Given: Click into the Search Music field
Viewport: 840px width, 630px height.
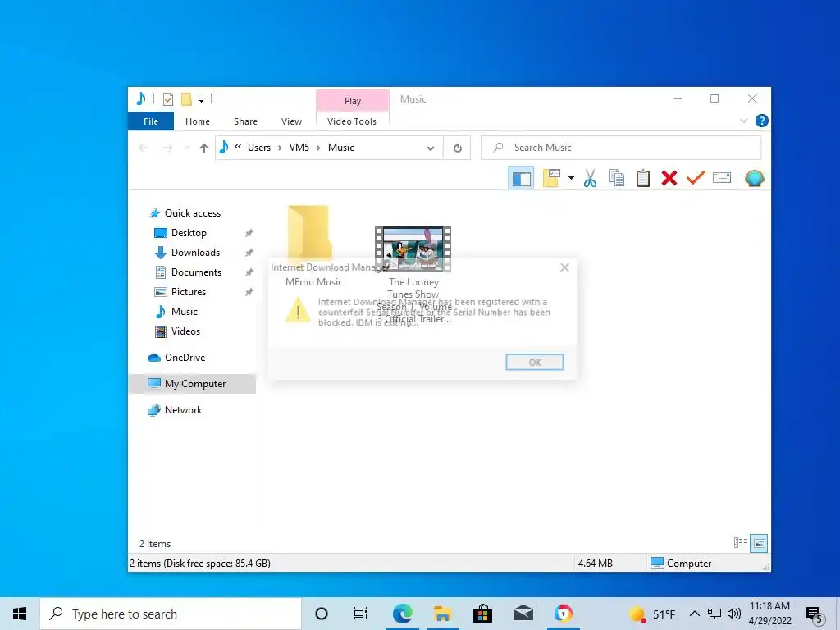Looking at the screenshot, I should [621, 148].
